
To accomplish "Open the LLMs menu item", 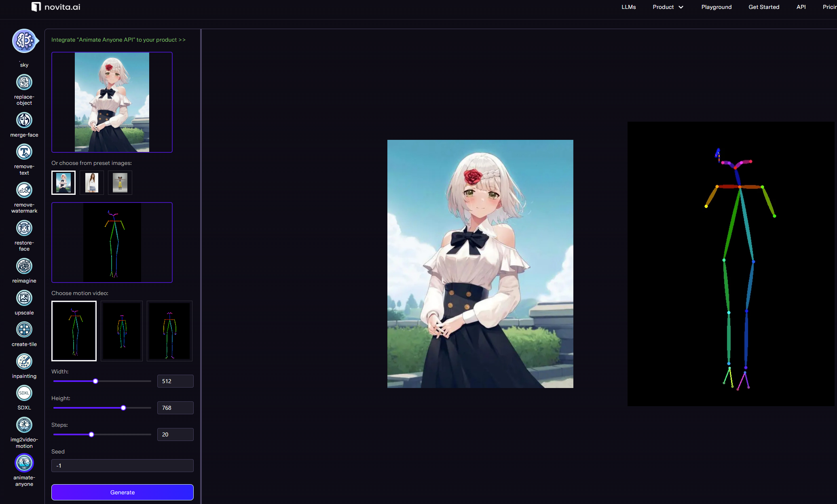I will (x=628, y=7).
